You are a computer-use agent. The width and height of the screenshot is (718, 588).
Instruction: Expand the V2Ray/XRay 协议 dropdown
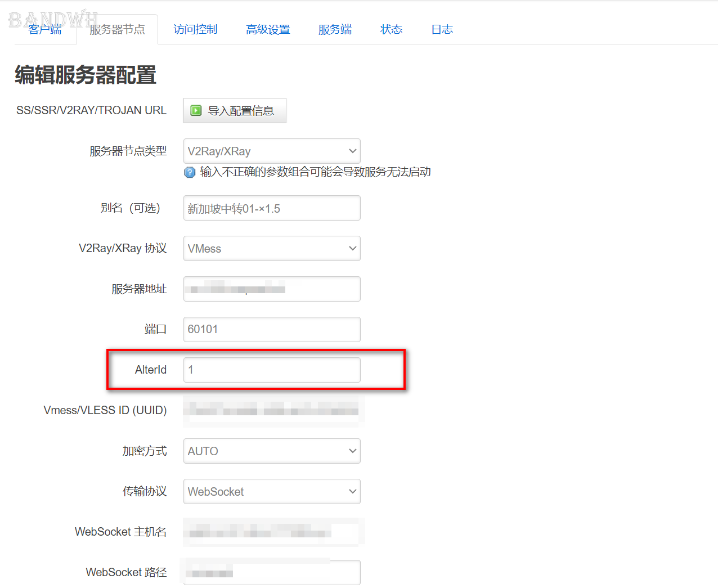(272, 248)
